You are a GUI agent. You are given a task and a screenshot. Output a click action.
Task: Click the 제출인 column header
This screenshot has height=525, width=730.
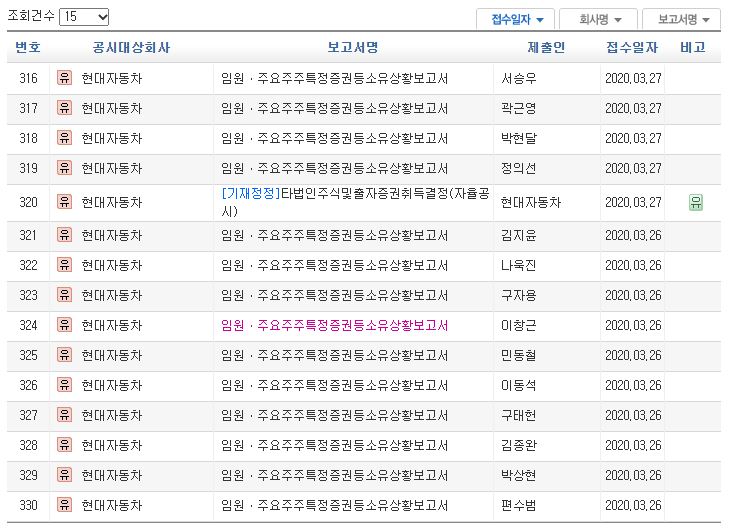click(x=546, y=47)
